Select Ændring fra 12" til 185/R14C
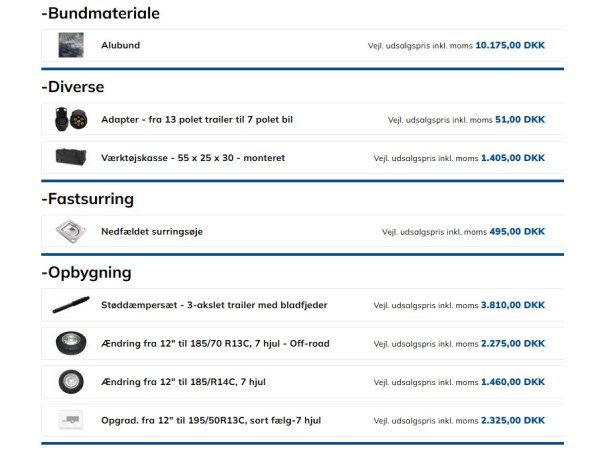Image resolution: width=600 pixels, height=450 pixels. coord(183,381)
